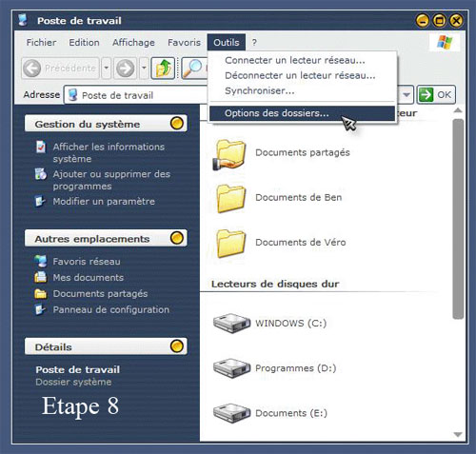
Task: Select the Documents de Ben folder icon
Action: pos(231,198)
